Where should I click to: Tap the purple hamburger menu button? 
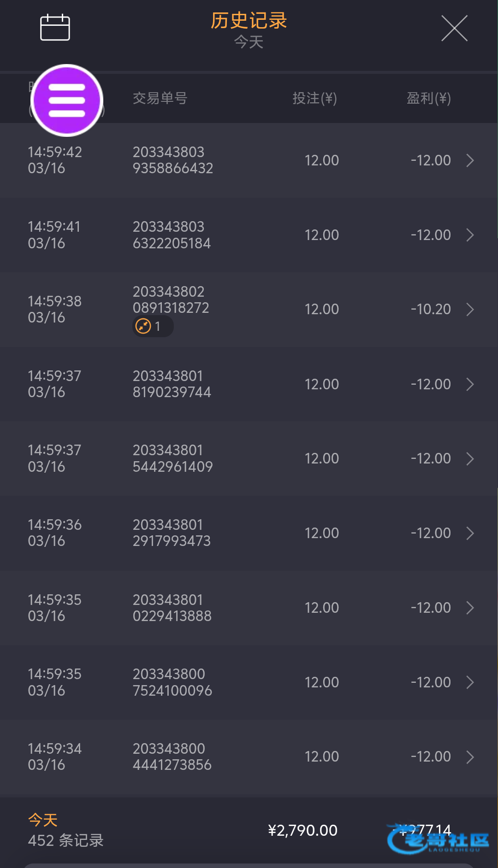67,100
